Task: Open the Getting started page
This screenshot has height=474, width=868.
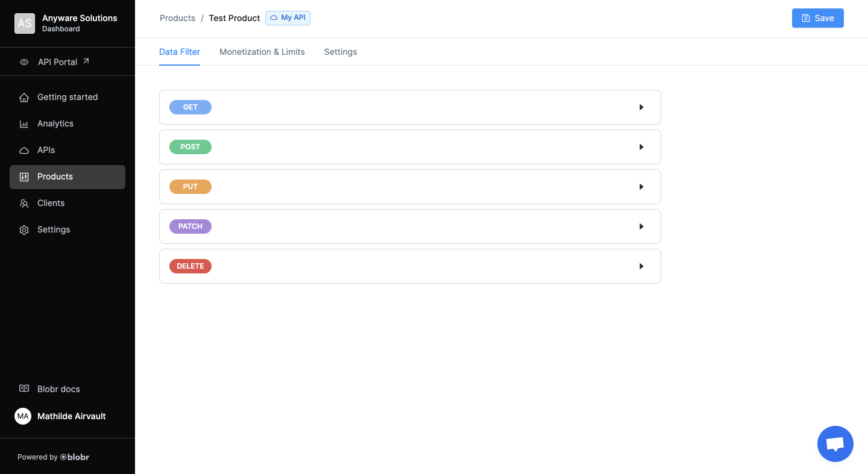Action: click(68, 97)
